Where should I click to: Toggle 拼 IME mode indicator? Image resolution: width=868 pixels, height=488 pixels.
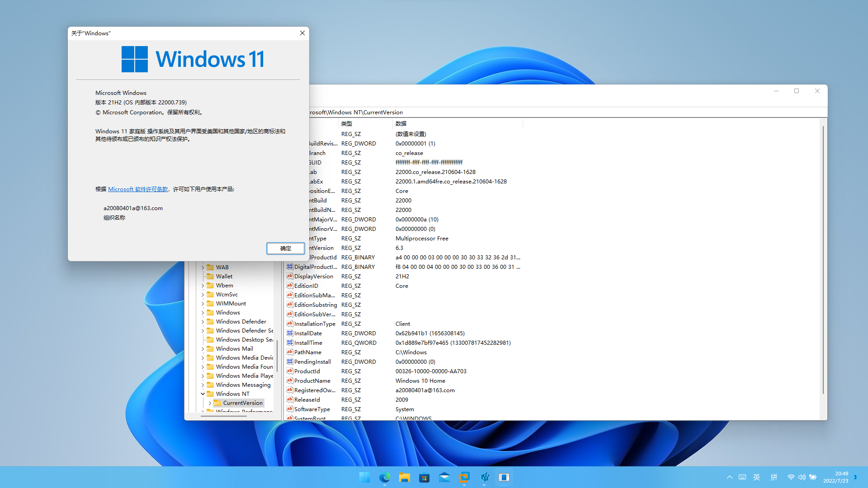click(x=774, y=477)
